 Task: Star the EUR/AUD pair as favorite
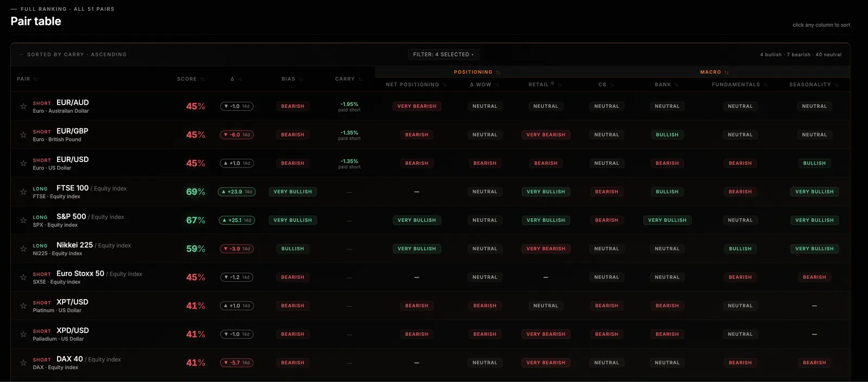(23, 106)
